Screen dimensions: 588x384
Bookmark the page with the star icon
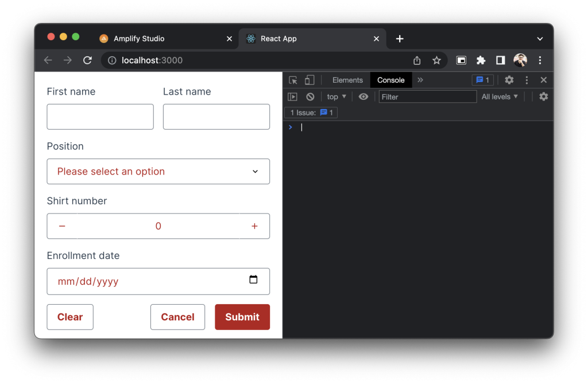pos(437,60)
